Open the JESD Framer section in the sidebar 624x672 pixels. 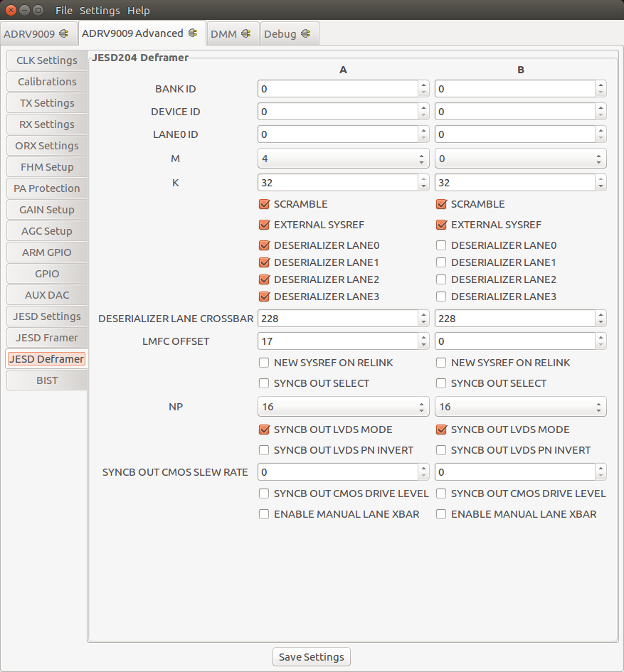click(46, 338)
